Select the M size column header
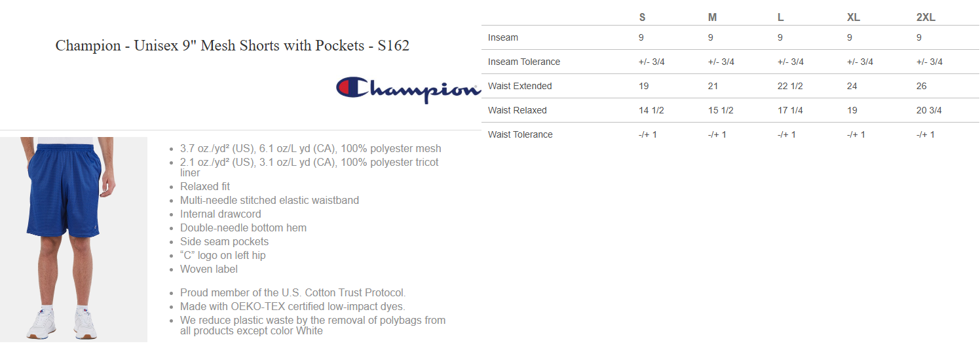Image resolution: width=980 pixels, height=354 pixels. pyautogui.click(x=712, y=18)
